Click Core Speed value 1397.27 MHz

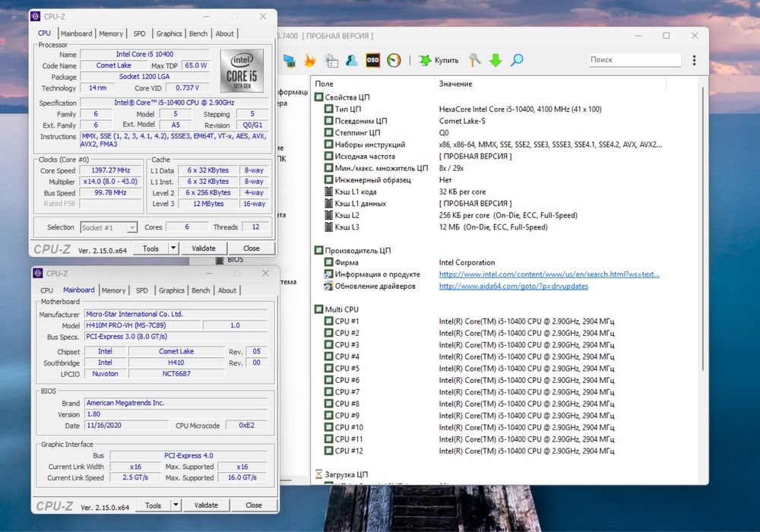point(111,170)
